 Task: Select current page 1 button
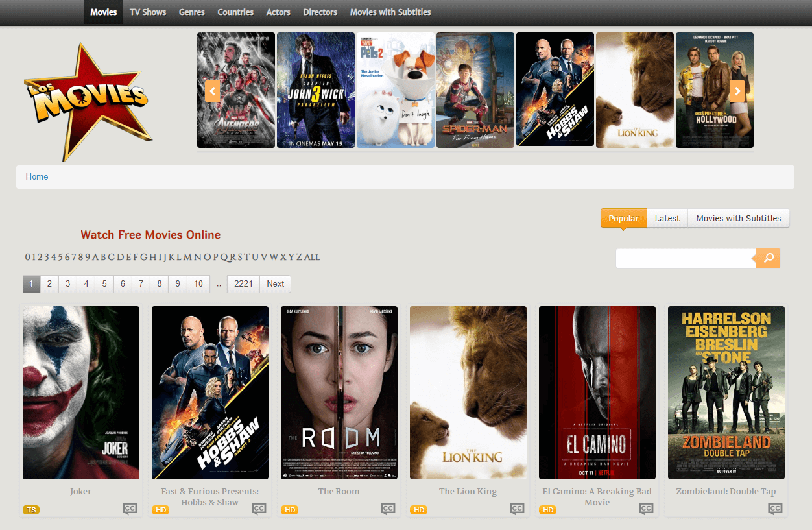[x=31, y=283]
